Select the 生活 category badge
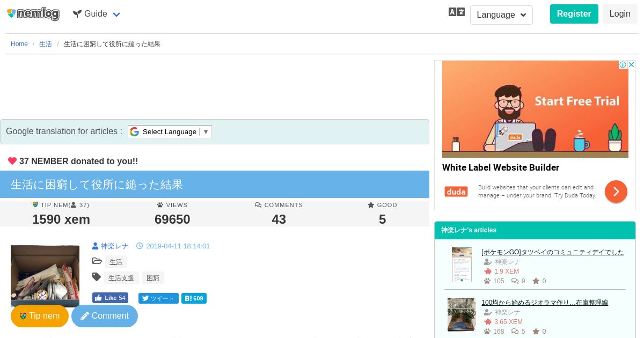The image size is (644, 338). tap(116, 262)
